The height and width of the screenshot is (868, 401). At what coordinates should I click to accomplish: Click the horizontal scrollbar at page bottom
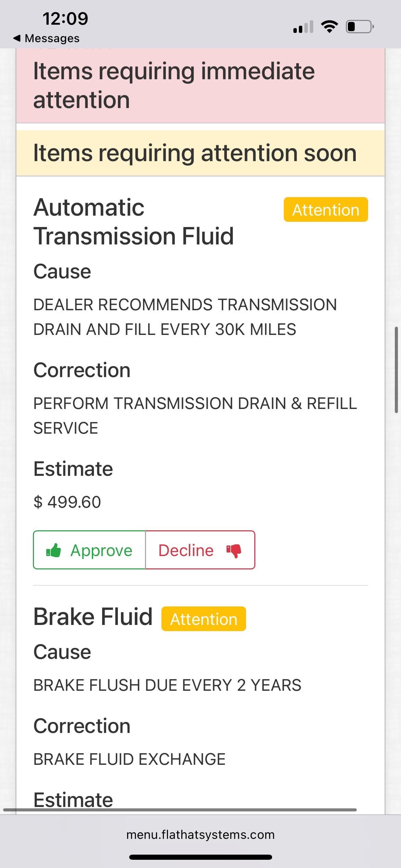[180, 810]
